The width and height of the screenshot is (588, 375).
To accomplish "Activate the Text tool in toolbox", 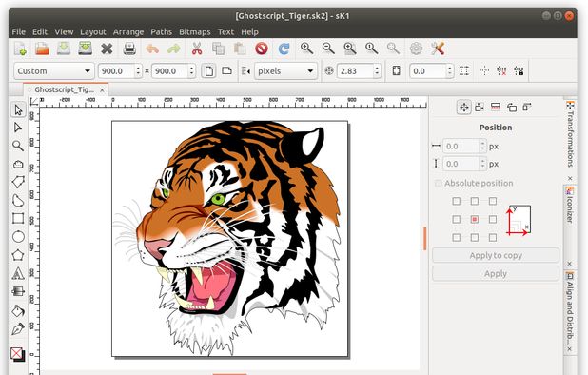I will (18, 273).
